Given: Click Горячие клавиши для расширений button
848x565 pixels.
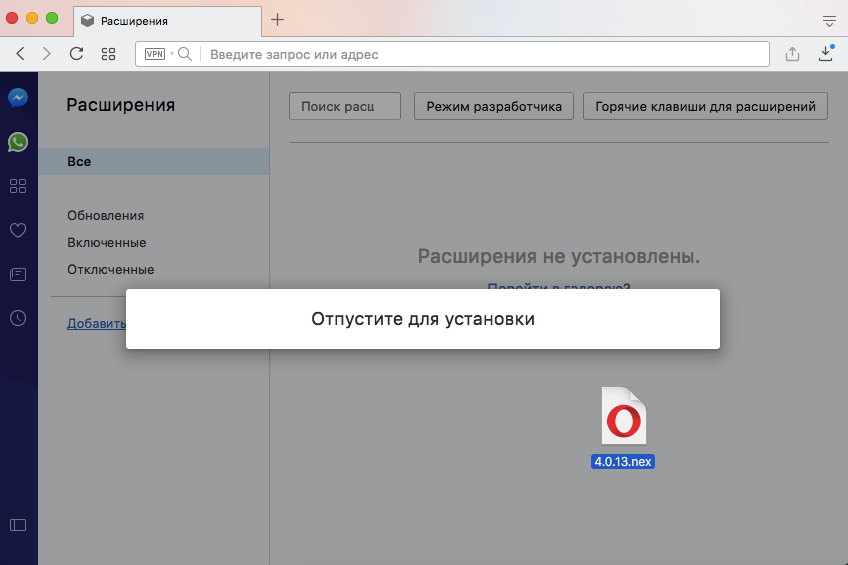Looking at the screenshot, I should click(x=705, y=106).
